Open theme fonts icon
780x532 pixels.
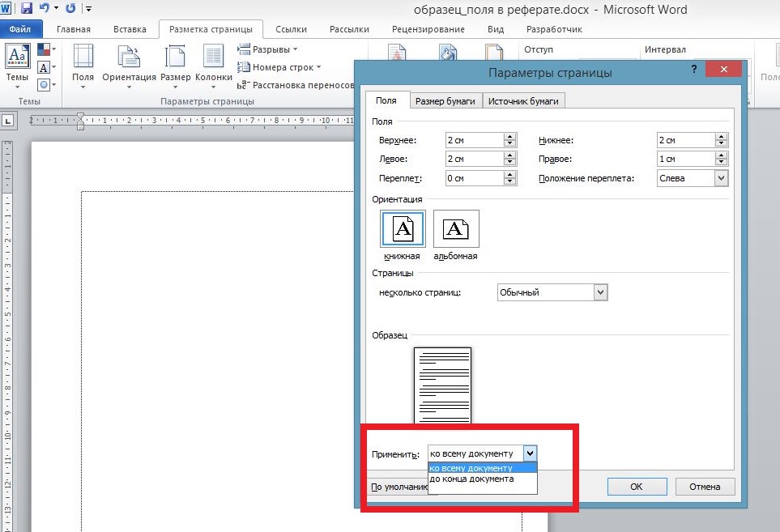(x=46, y=67)
